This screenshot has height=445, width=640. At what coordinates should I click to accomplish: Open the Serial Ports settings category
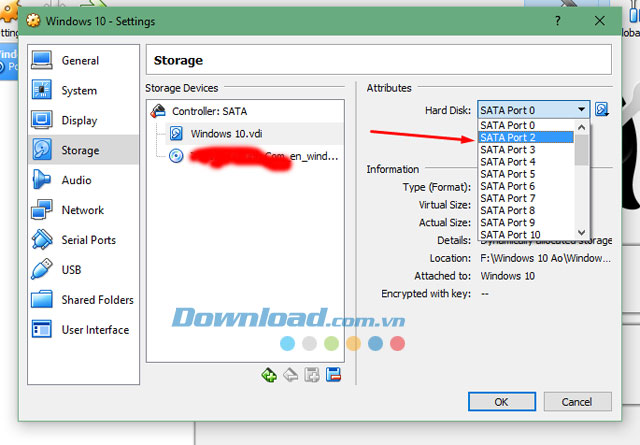pyautogui.click(x=84, y=240)
